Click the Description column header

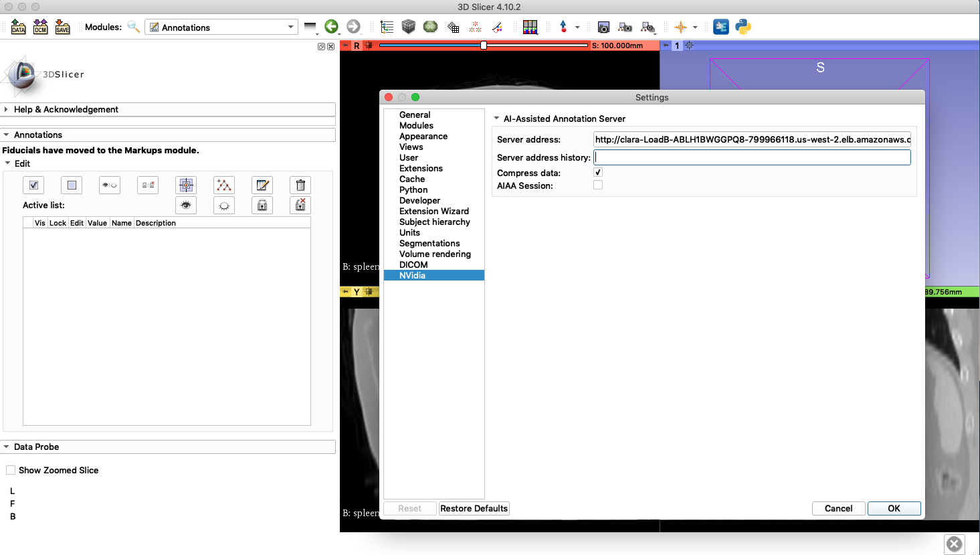(x=156, y=223)
